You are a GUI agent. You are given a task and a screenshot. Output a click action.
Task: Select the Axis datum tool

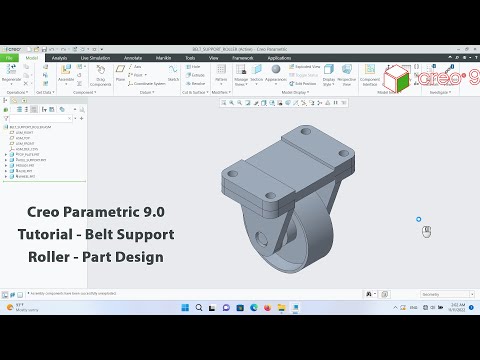135,67
